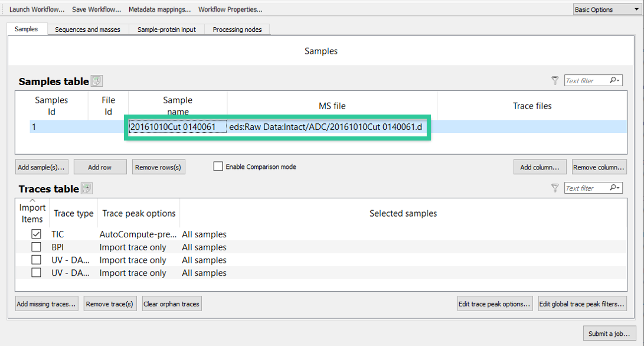Viewport: 644px width, 346px height.
Task: Click the Samples table export icon
Action: [97, 81]
